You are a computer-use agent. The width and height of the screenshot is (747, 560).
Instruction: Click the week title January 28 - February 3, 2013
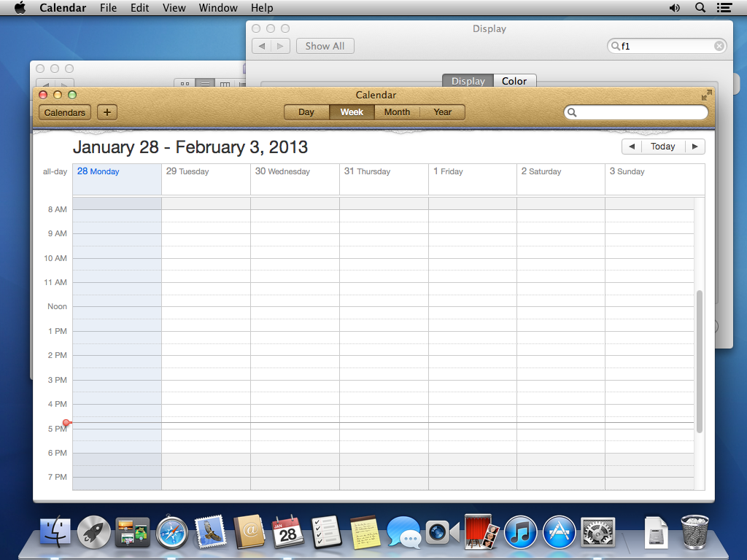pos(190,147)
